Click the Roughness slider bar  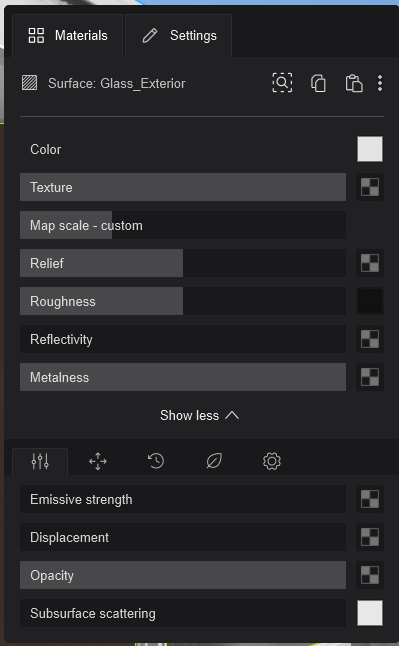coord(183,301)
